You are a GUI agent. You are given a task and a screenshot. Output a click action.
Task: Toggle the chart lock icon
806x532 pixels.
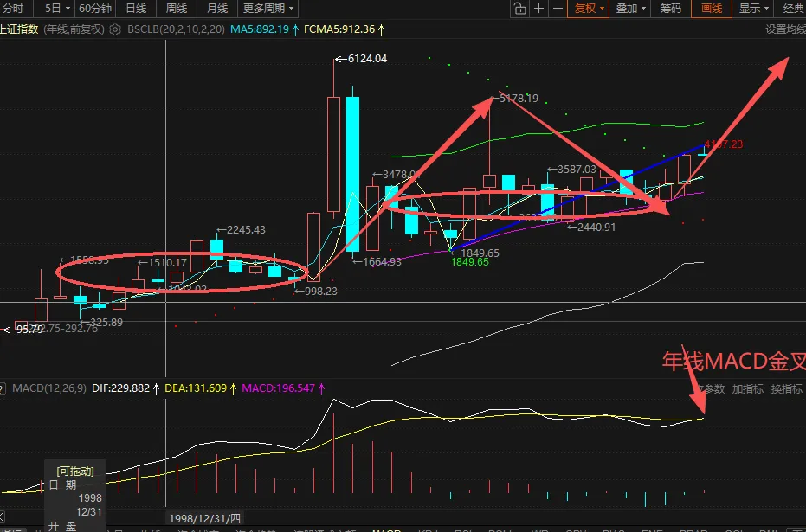[519, 9]
